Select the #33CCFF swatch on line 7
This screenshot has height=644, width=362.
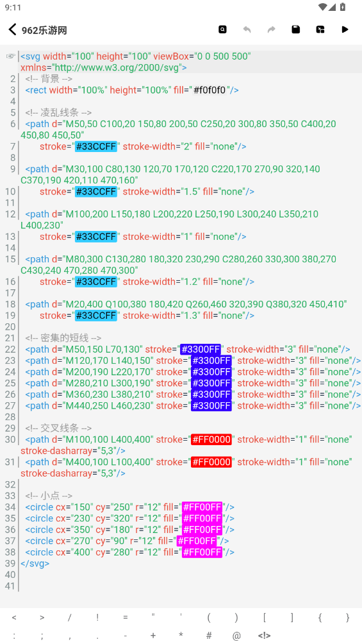tap(96, 146)
